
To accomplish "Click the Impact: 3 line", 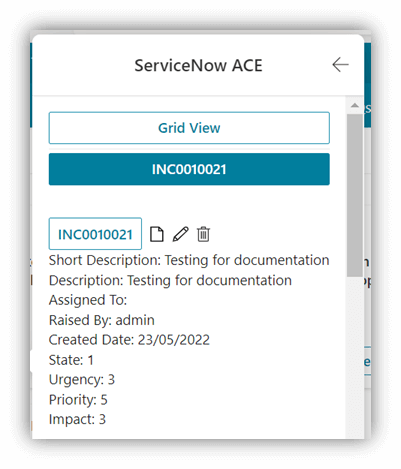I will click(77, 419).
